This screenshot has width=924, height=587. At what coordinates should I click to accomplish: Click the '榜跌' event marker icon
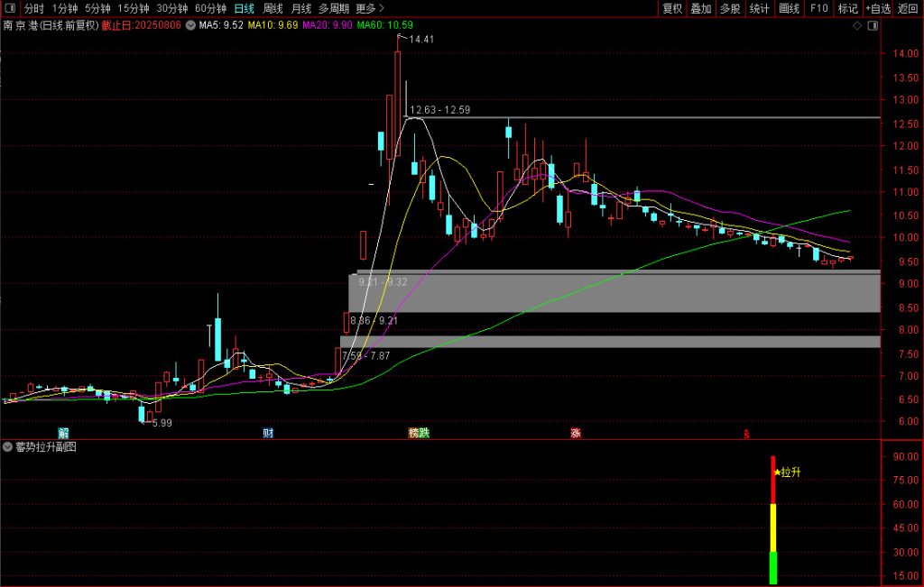click(419, 433)
